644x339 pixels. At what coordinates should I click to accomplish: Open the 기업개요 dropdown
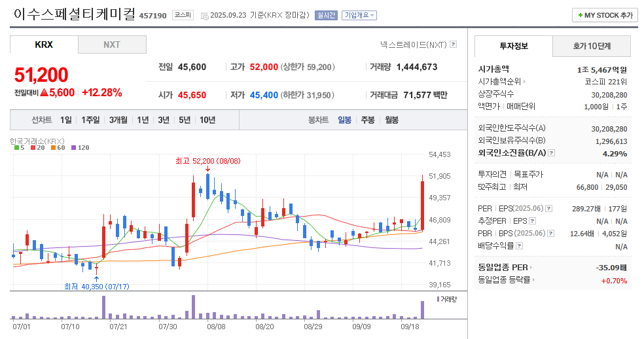pos(359,15)
